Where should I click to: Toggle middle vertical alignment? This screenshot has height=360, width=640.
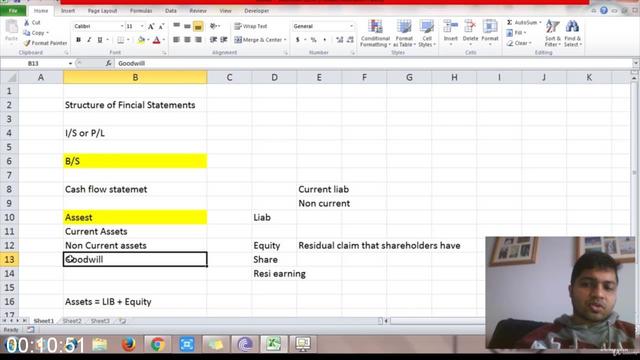coord(187,26)
